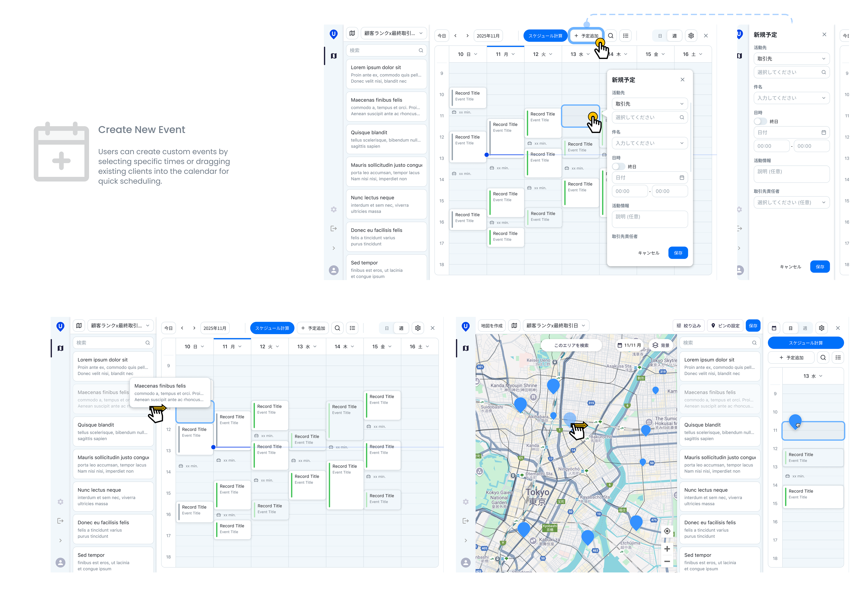Select Donec eu facilisis felis card in bottom-left mockup
Viewport: 868px width, 597px height.
coord(113,529)
